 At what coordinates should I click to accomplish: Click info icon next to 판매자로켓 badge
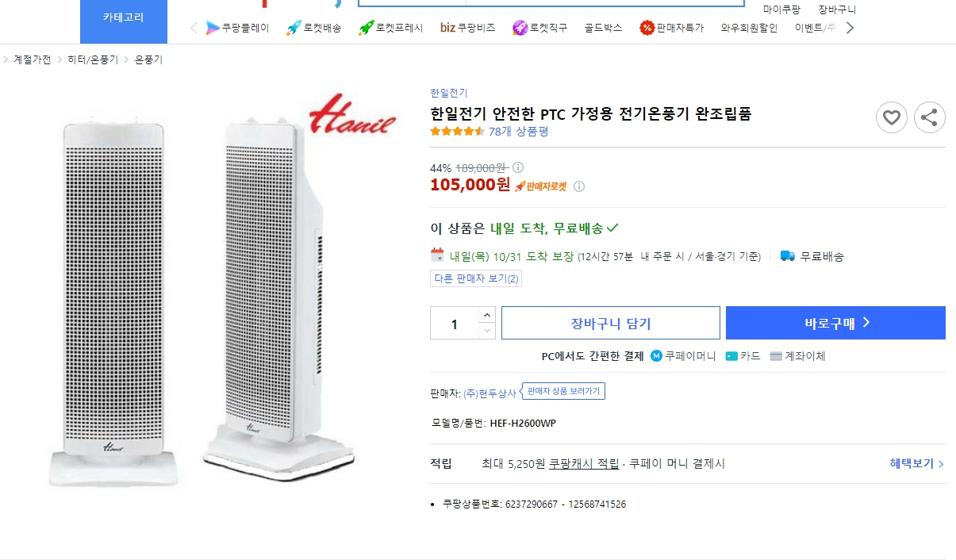(579, 186)
